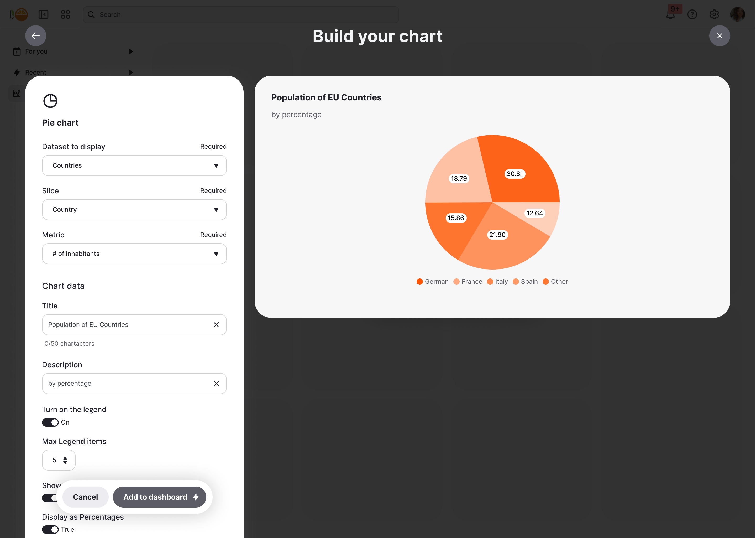The height and width of the screenshot is (538, 756).
Task: Toggle the legend switch off
Action: tap(50, 422)
